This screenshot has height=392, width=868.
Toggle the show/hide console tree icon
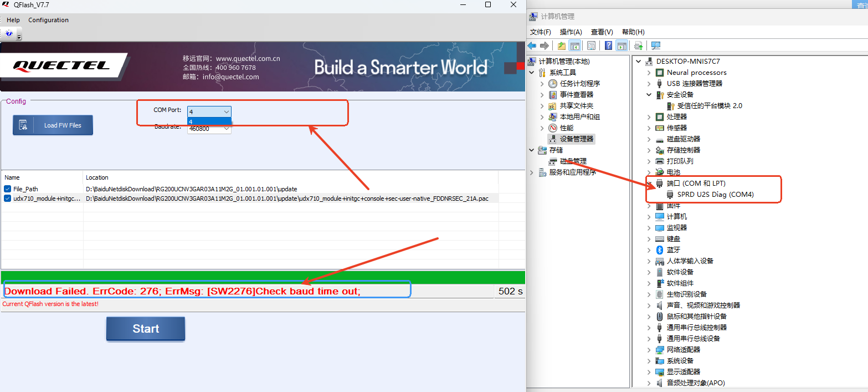click(575, 45)
